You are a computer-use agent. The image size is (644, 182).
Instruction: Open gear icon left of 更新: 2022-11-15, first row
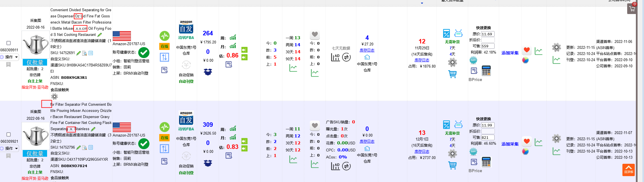[x=557, y=47]
